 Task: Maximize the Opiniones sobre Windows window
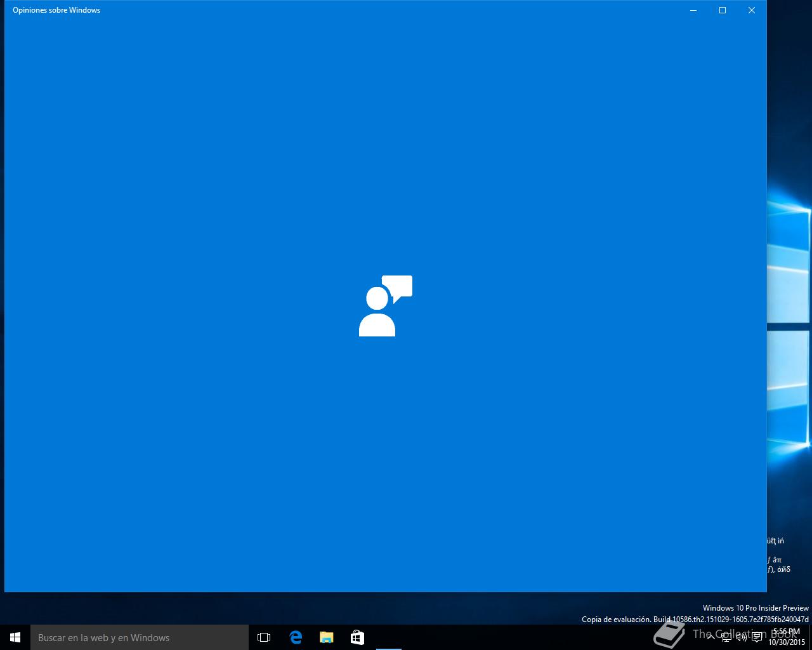point(723,10)
